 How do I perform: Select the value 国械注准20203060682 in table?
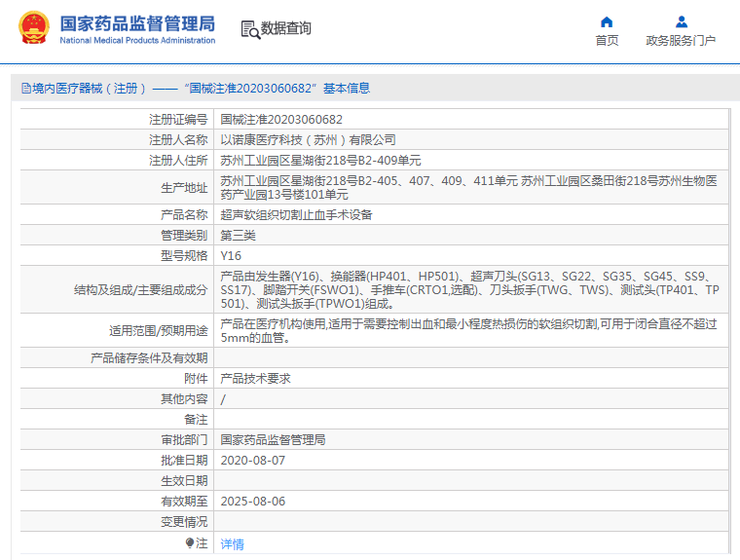281,120
